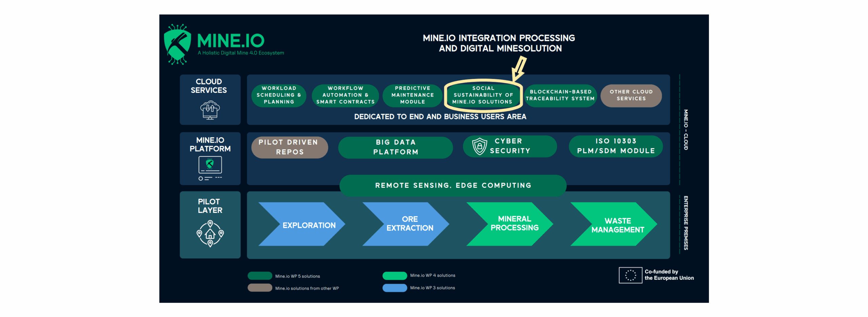Select the Other Cloud Services pill
The height and width of the screenshot is (317, 868).
click(x=630, y=96)
